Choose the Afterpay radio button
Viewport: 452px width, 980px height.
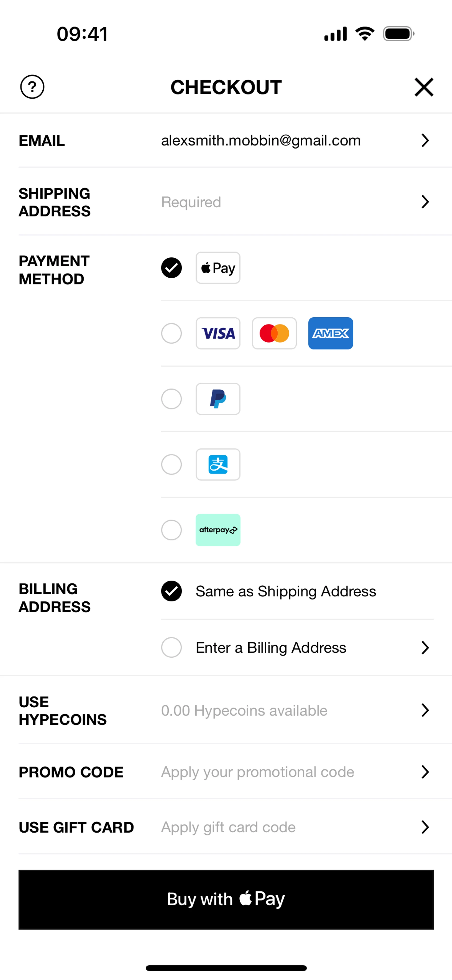pos(171,530)
